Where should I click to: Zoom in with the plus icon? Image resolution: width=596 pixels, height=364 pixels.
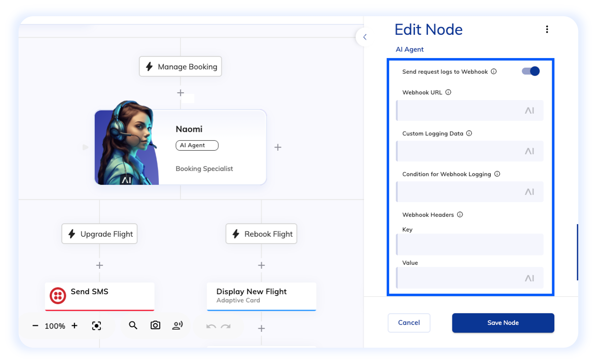tap(75, 326)
